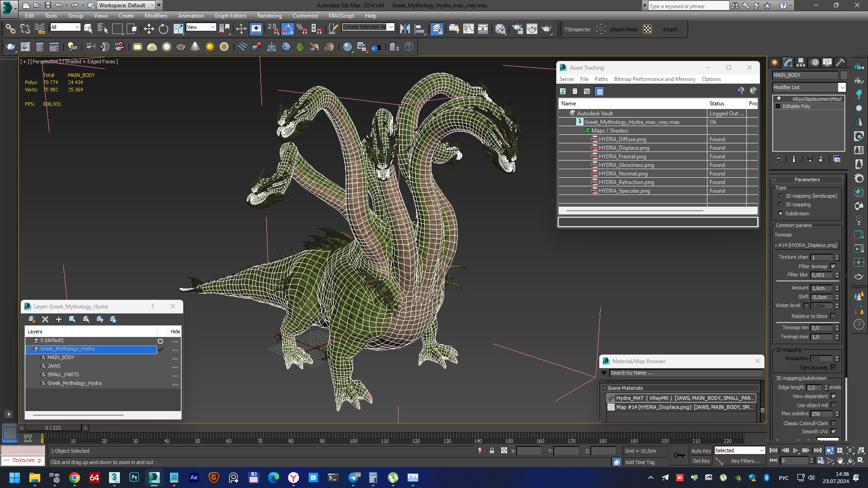Click Texmap button #14 HYDRA_Displace.png

(x=807, y=245)
